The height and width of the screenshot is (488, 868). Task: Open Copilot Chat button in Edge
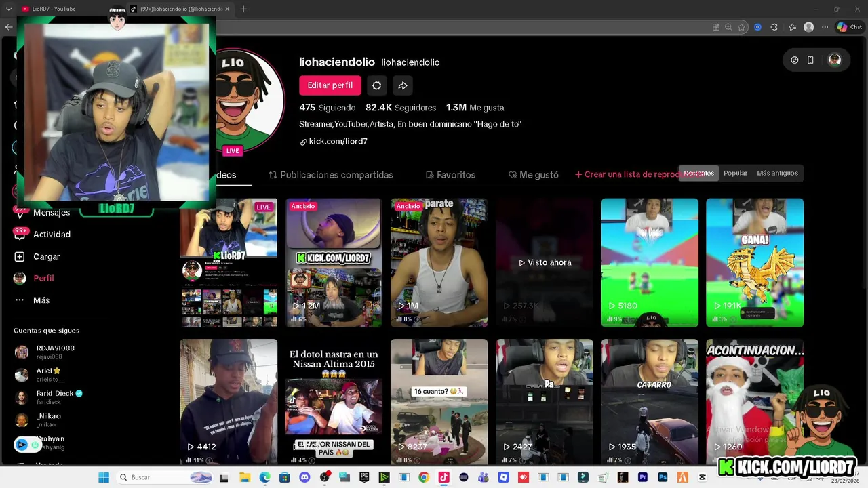click(x=849, y=27)
